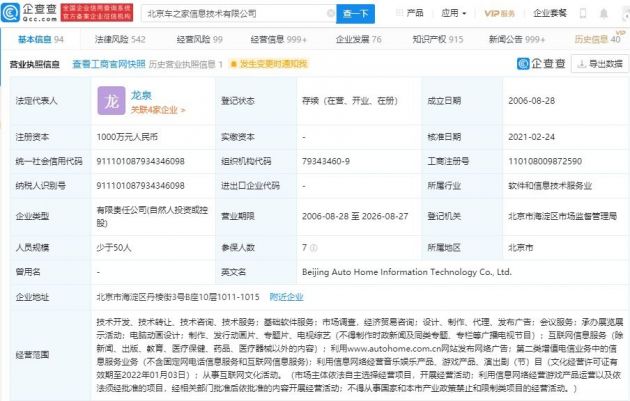Expand 关联4家企业 link

[x=158, y=110]
